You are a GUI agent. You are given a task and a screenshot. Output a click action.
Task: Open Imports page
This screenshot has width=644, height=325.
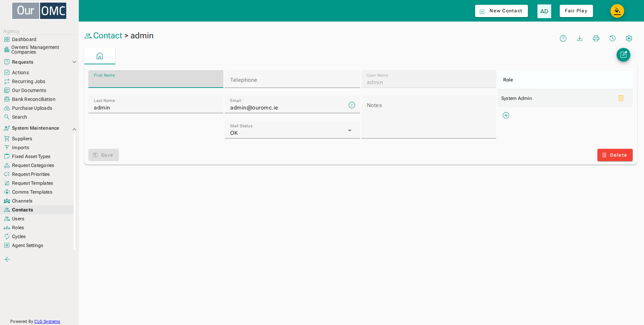point(21,147)
